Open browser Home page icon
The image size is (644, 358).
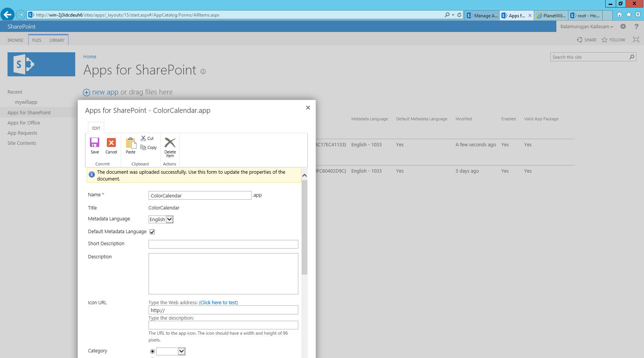point(620,15)
